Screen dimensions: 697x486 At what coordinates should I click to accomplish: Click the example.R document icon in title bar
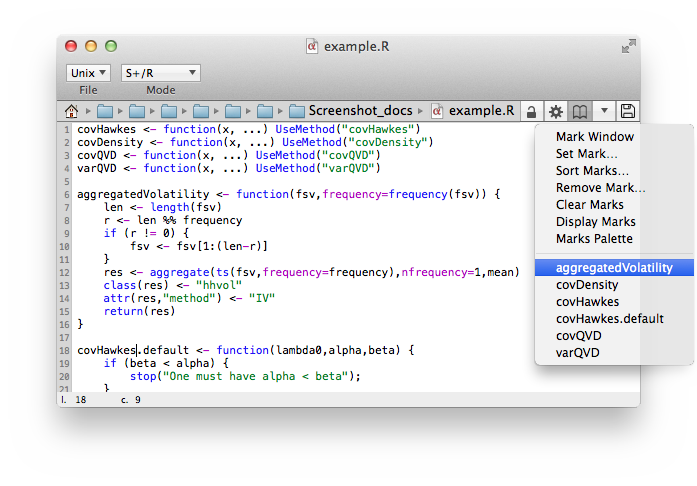tap(312, 46)
